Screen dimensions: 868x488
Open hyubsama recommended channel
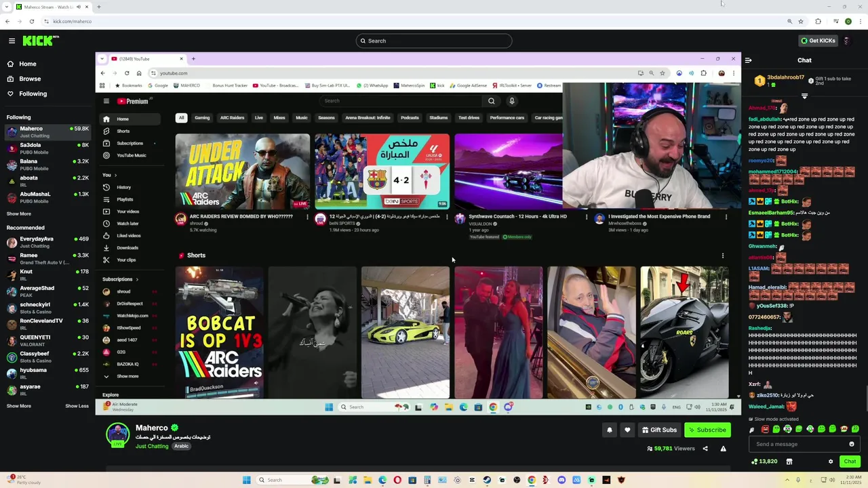click(47, 373)
